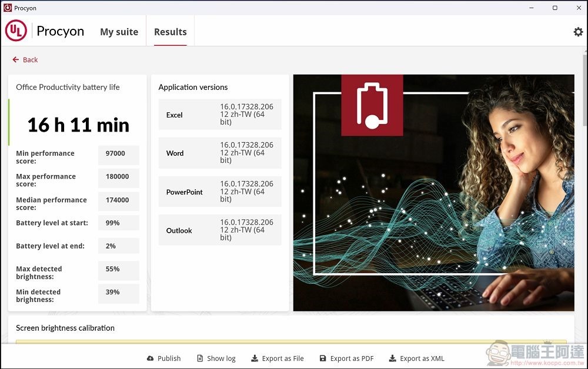Click the Outlook version row

pos(220,230)
